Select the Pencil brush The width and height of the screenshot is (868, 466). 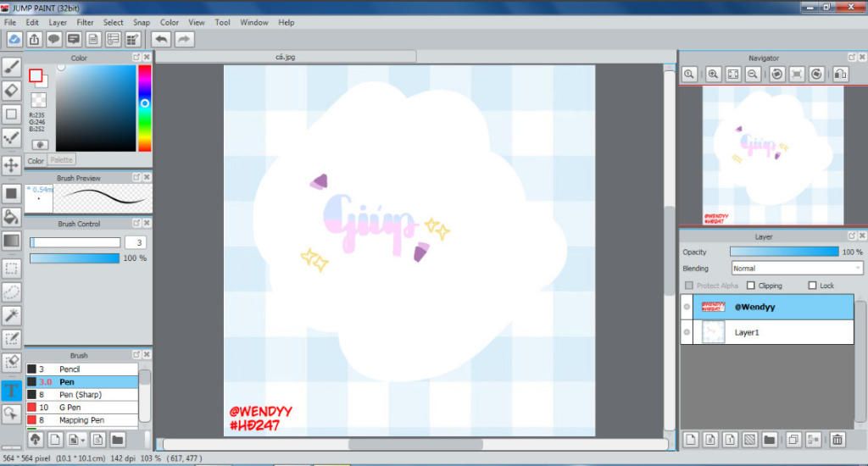click(82, 369)
